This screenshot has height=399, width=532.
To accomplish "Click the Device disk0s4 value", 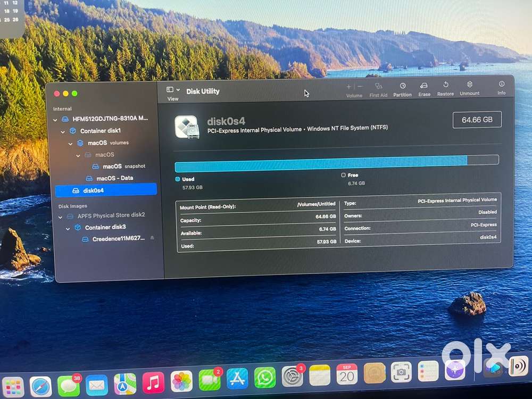I will coord(488,237).
